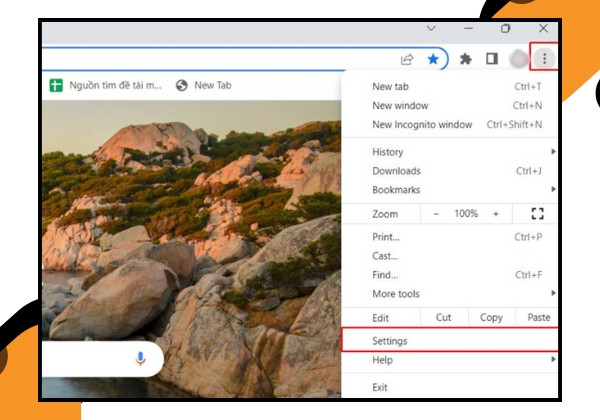Click Paste in the Edit row
The width and height of the screenshot is (600, 420).
pyautogui.click(x=537, y=317)
